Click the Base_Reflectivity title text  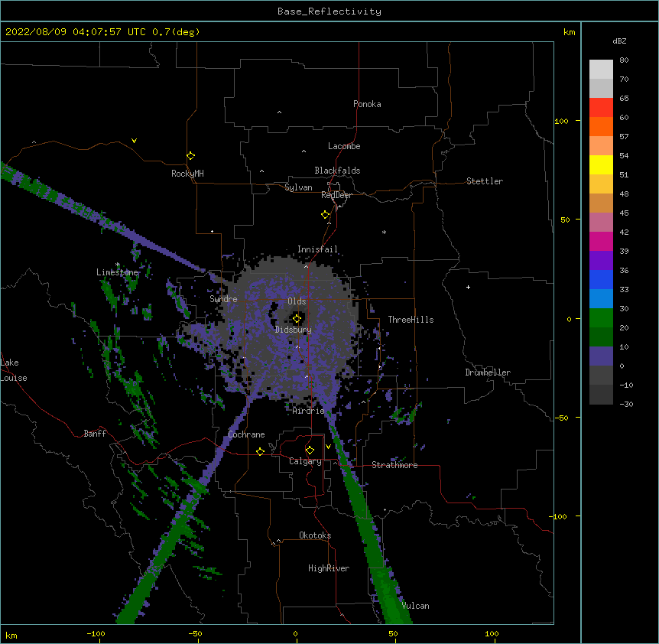click(329, 11)
